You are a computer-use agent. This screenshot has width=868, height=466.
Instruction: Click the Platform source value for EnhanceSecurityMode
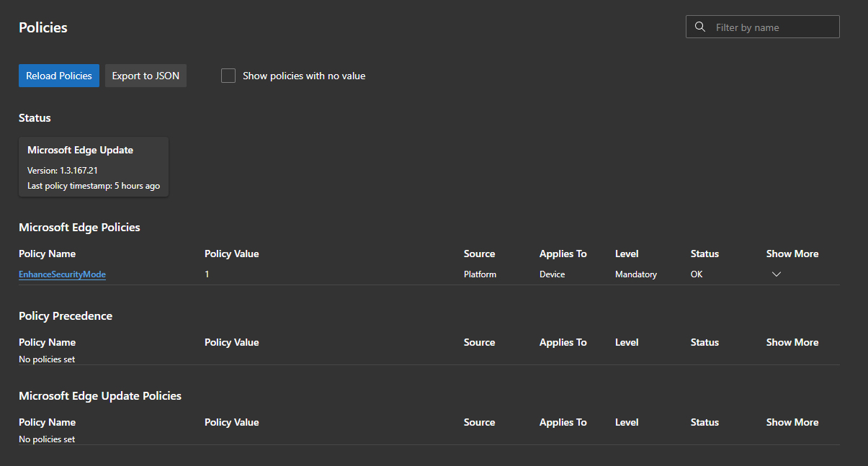[x=480, y=274]
